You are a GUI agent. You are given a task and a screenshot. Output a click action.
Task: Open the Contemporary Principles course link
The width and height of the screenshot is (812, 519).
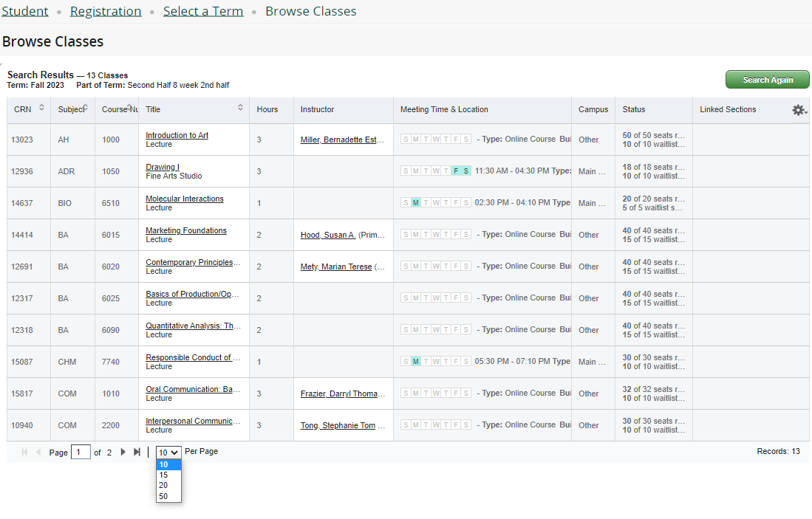(x=193, y=262)
